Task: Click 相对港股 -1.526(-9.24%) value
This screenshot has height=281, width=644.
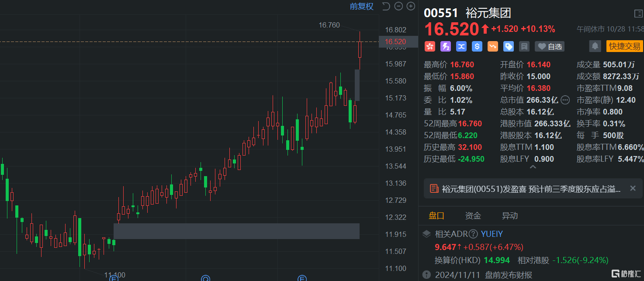Action: point(580,260)
